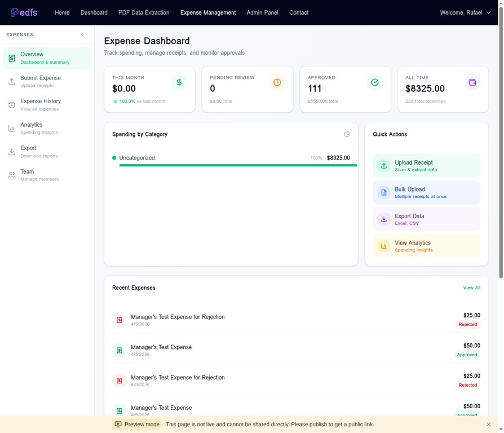Click the $8325.00 All Time amount
The image size is (504, 433).
(x=425, y=89)
